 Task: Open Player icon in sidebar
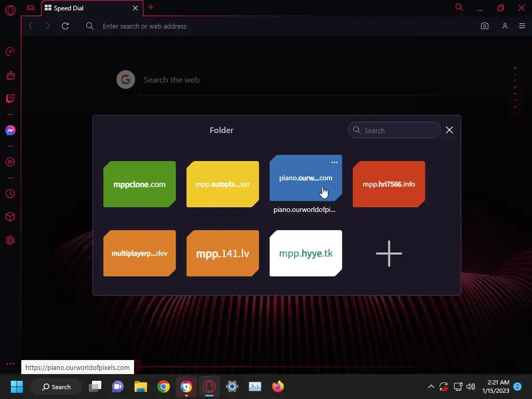[x=10, y=162]
